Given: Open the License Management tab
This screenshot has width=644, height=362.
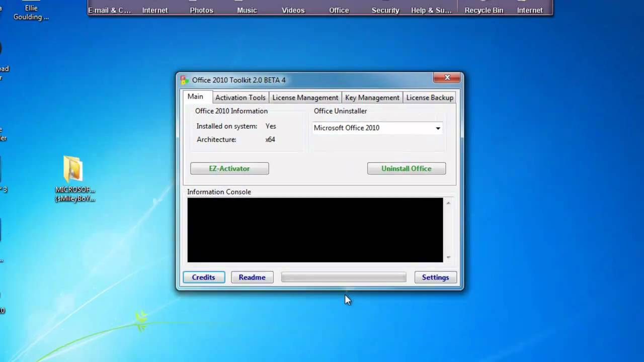Looking at the screenshot, I should [305, 98].
